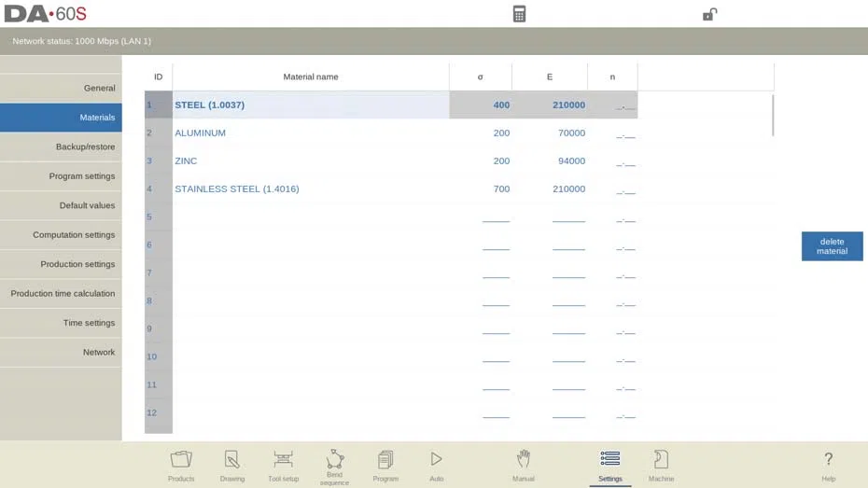Viewport: 868px width, 488px height.
Task: Edit Stainless steel E-modulus in row 4
Action: (568, 188)
